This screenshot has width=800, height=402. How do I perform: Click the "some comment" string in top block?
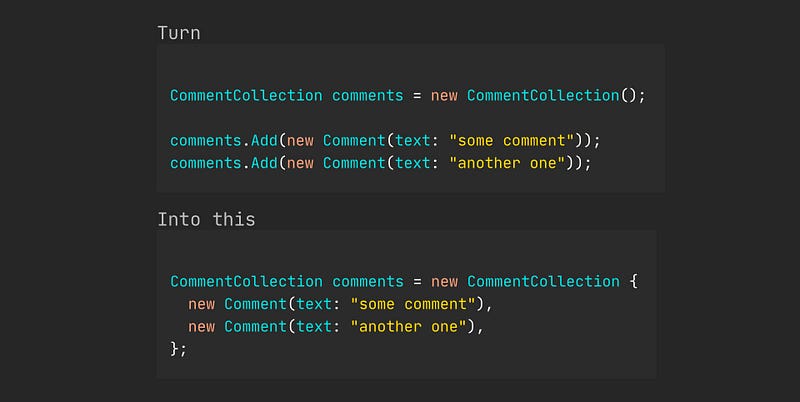coord(512,140)
